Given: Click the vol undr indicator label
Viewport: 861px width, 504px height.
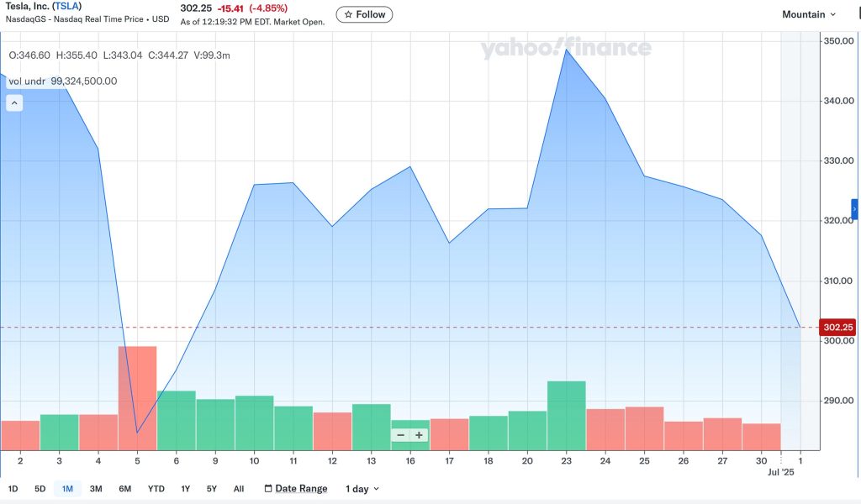Looking at the screenshot, I should pos(27,81).
